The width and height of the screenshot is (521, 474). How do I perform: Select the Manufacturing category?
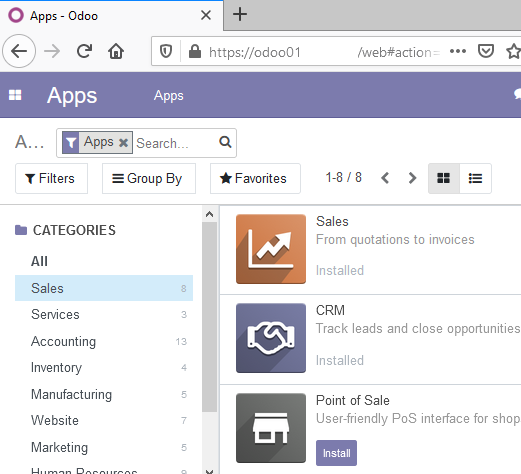point(104,394)
